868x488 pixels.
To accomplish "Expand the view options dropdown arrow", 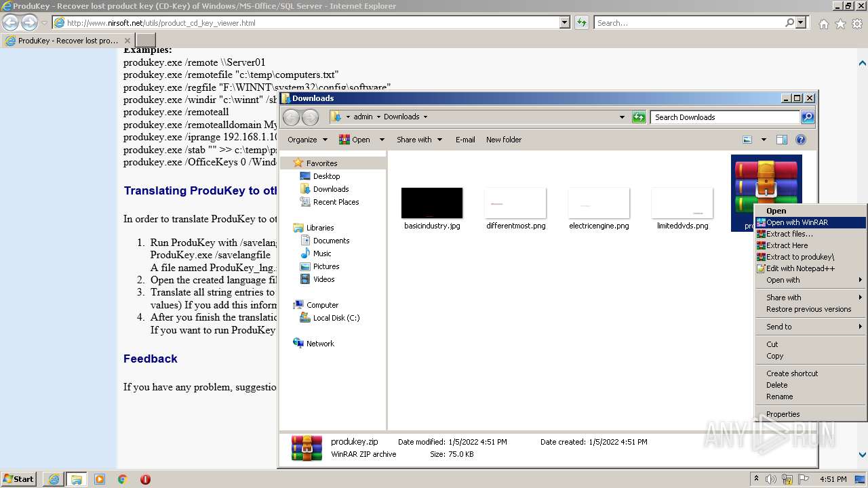I will pos(764,140).
